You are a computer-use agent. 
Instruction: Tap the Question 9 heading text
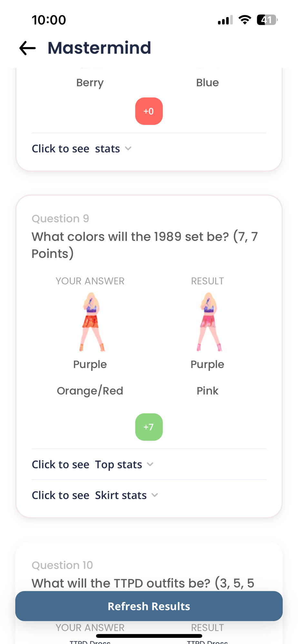(60, 219)
